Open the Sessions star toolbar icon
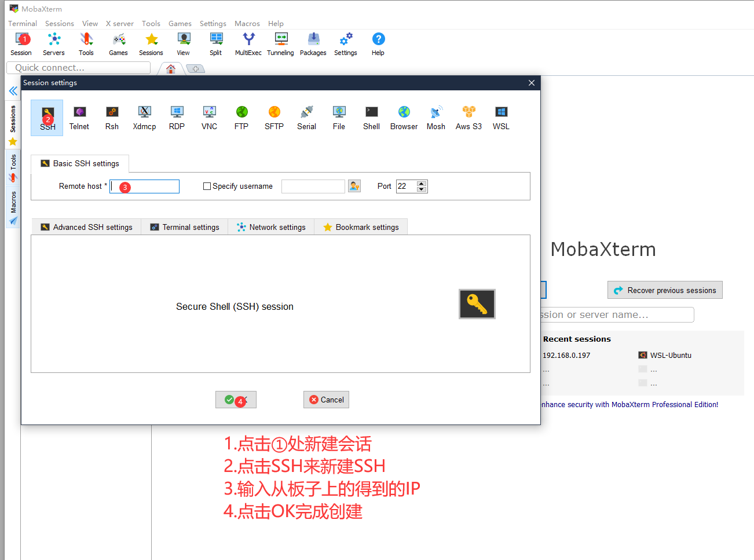Viewport: 754px width, 560px height. (x=151, y=44)
